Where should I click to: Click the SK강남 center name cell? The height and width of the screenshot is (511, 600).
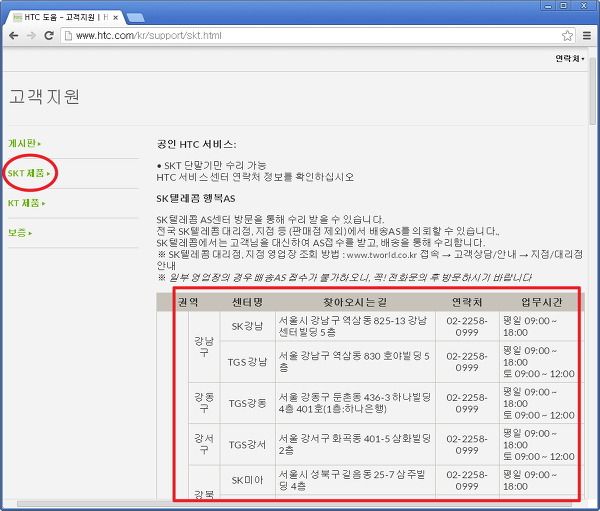[x=247, y=326]
